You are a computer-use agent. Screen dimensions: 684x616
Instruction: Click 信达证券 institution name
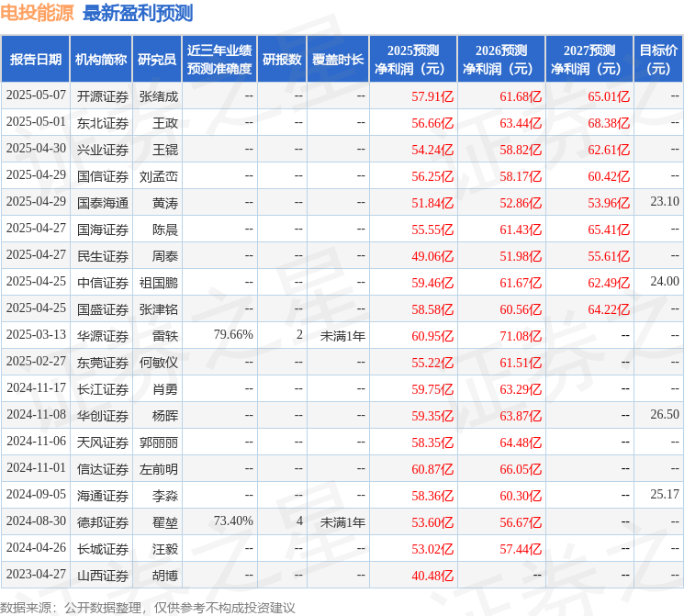click(x=103, y=469)
